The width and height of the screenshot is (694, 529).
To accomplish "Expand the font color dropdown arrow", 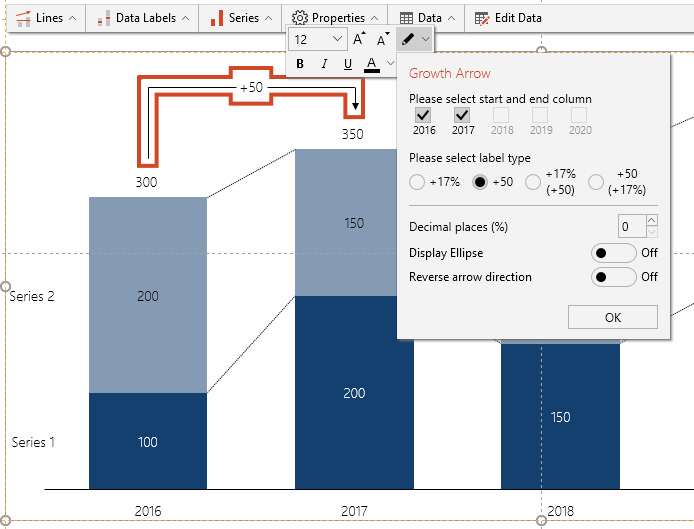I will pyautogui.click(x=389, y=64).
